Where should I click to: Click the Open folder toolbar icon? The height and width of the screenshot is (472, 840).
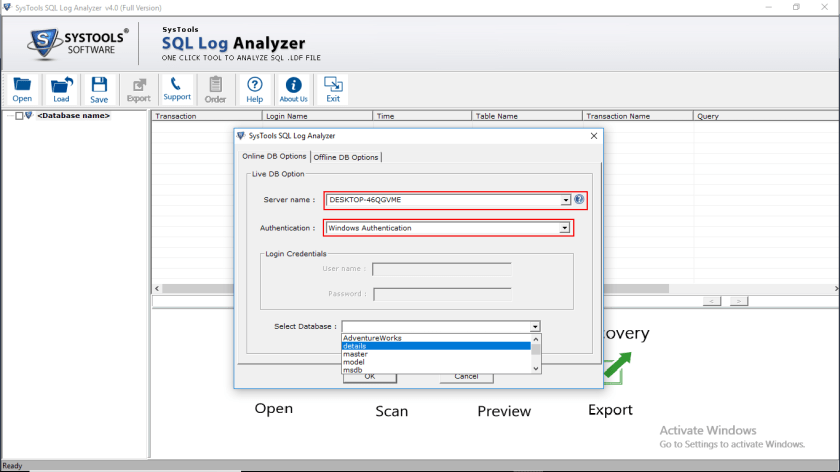22,89
